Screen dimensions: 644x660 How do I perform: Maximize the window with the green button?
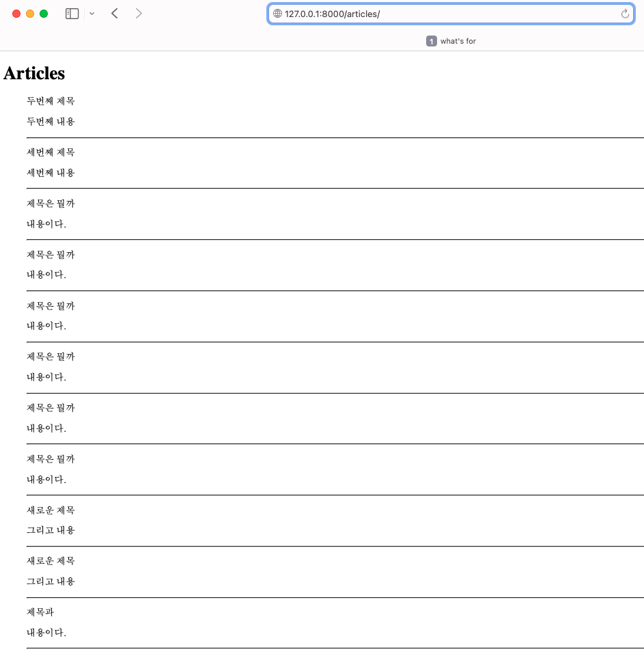(x=44, y=14)
